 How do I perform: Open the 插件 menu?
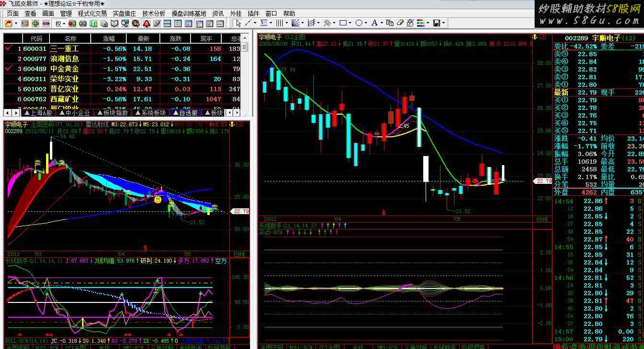pos(253,13)
